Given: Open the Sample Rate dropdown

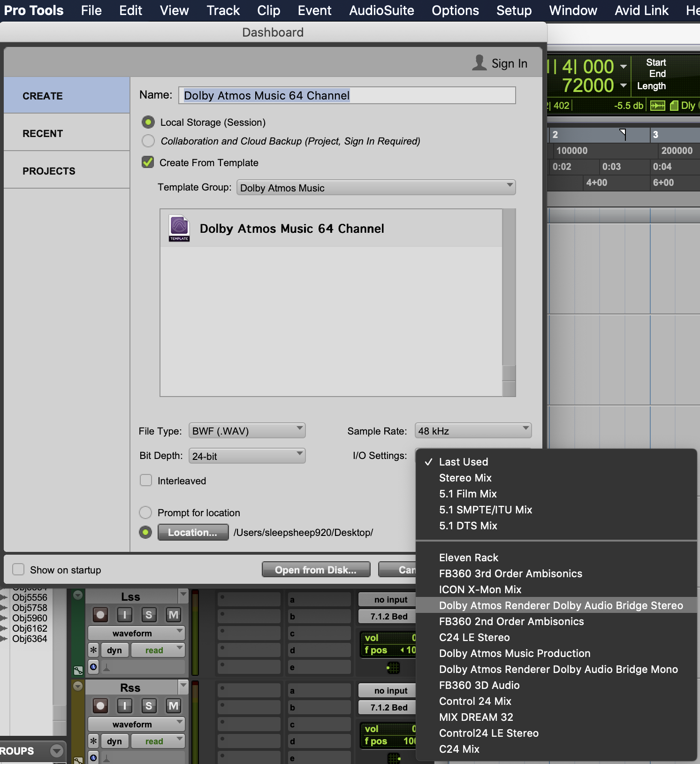Looking at the screenshot, I should pyautogui.click(x=473, y=431).
